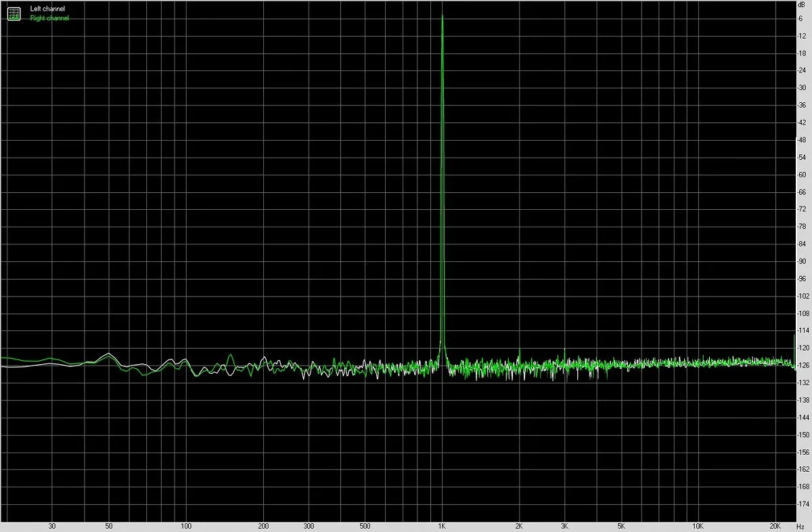The width and height of the screenshot is (812, 532).
Task: Click the "5K" frequency axis label
Action: coord(621,526)
